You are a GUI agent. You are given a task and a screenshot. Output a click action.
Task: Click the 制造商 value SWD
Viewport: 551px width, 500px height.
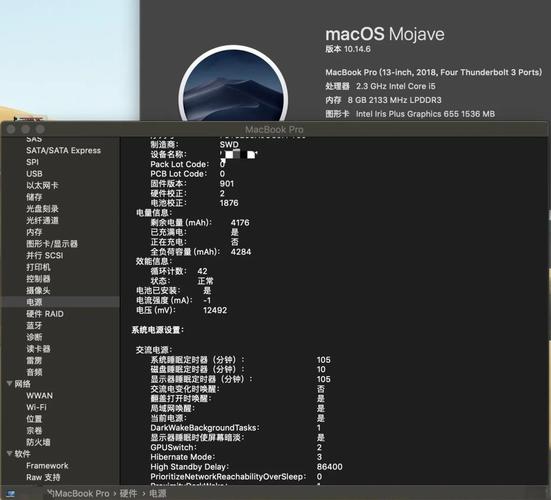[229, 144]
